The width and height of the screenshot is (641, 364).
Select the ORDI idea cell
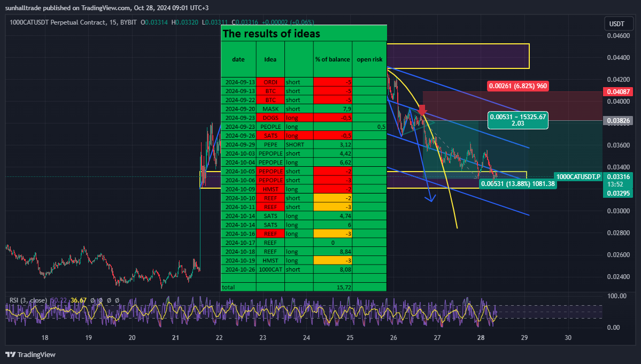click(270, 82)
